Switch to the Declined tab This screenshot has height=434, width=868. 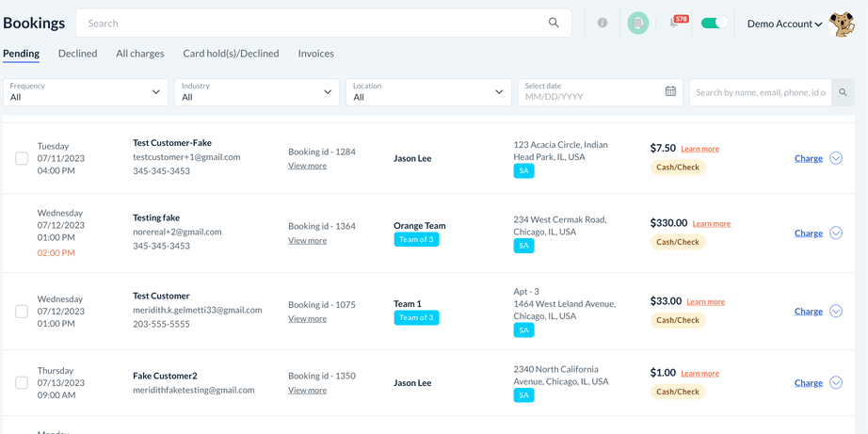77,54
